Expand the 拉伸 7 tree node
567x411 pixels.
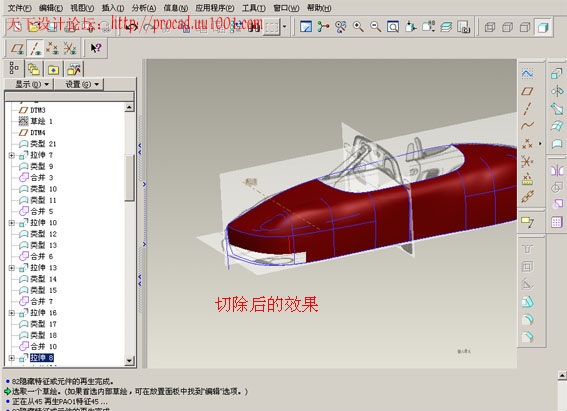tap(12, 155)
